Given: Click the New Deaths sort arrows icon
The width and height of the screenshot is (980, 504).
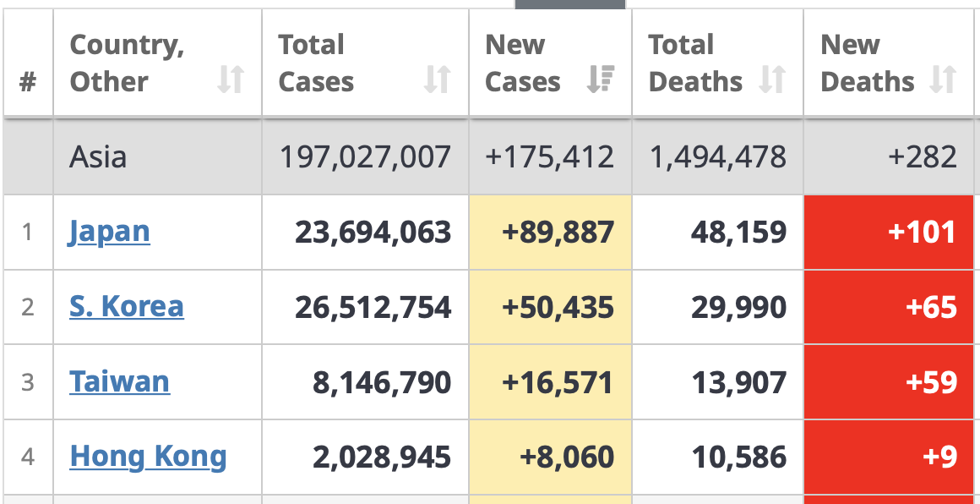Looking at the screenshot, I should [943, 80].
